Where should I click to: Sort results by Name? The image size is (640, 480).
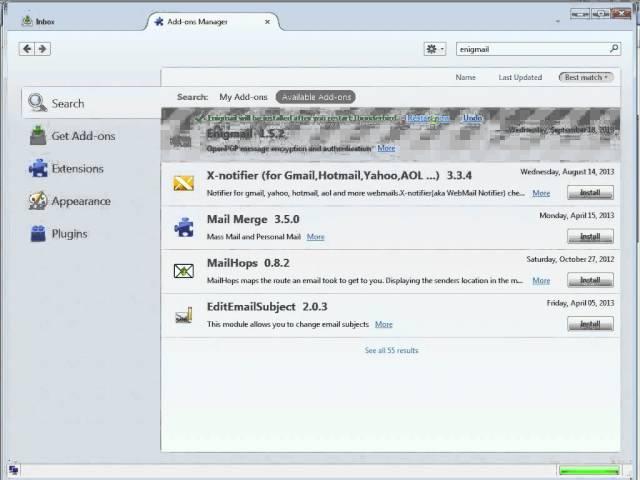tap(465, 77)
